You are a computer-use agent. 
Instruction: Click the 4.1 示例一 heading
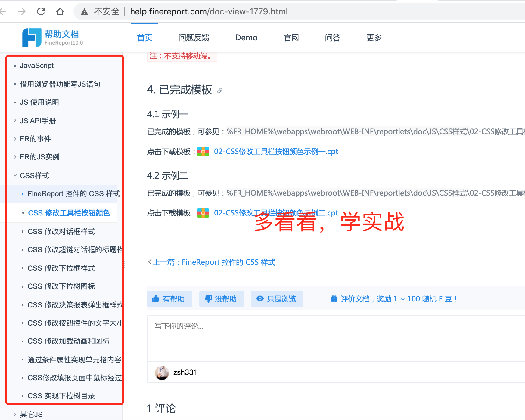[x=167, y=114]
